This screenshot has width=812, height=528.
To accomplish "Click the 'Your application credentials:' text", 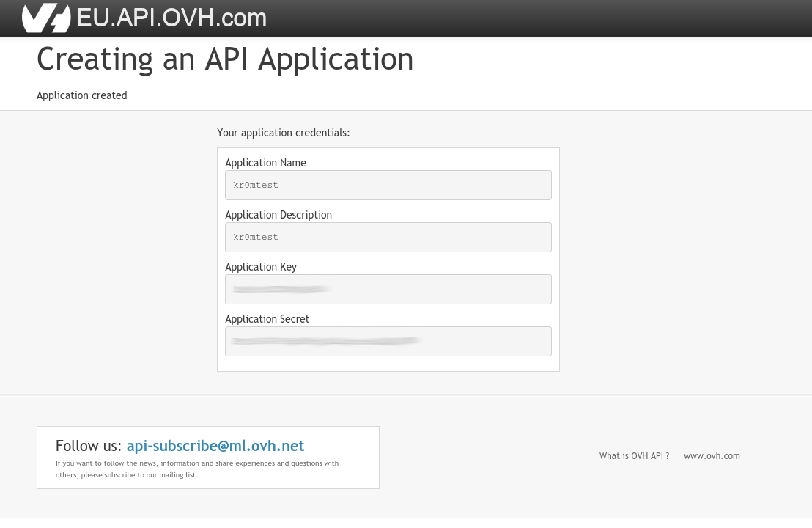I will click(283, 133).
